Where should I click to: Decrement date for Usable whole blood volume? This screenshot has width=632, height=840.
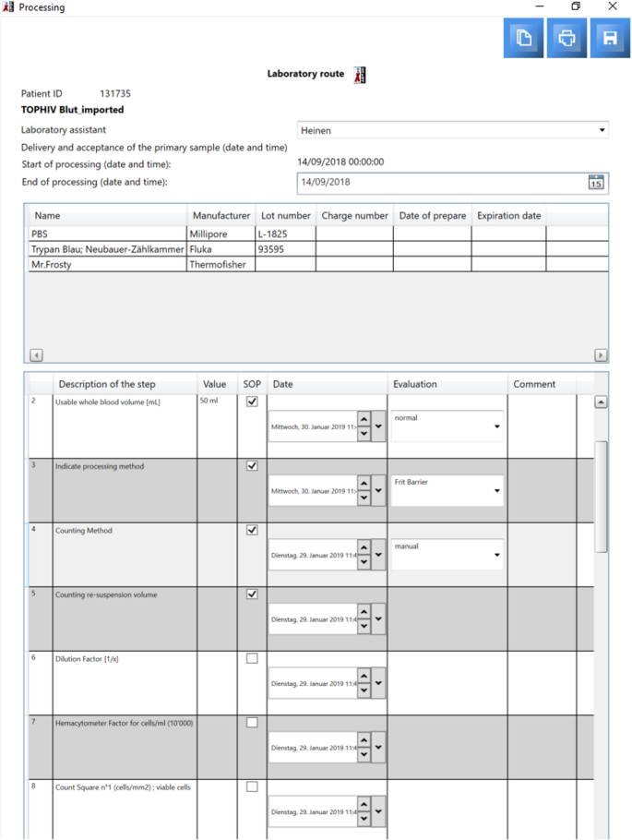pos(364,434)
